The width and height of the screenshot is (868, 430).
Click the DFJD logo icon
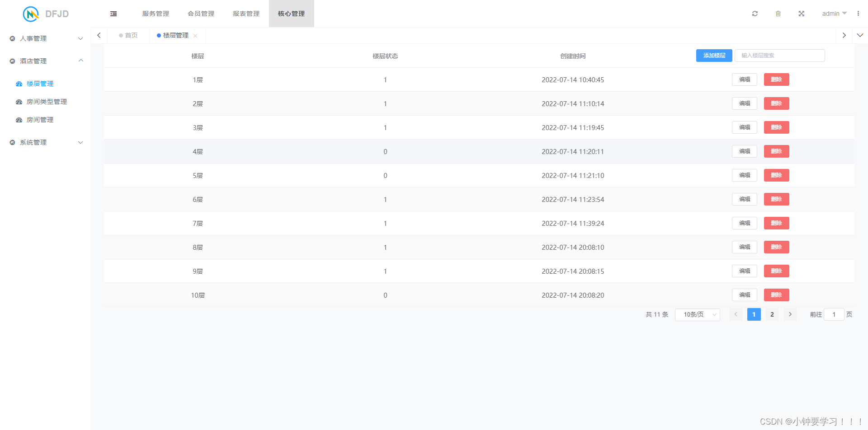(x=31, y=14)
